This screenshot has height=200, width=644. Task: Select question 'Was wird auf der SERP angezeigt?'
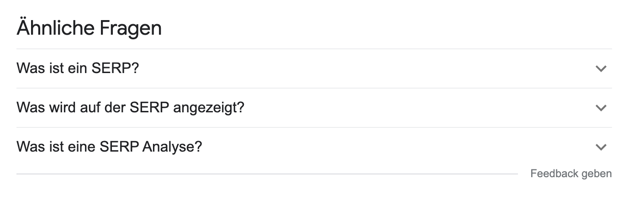[x=130, y=108]
